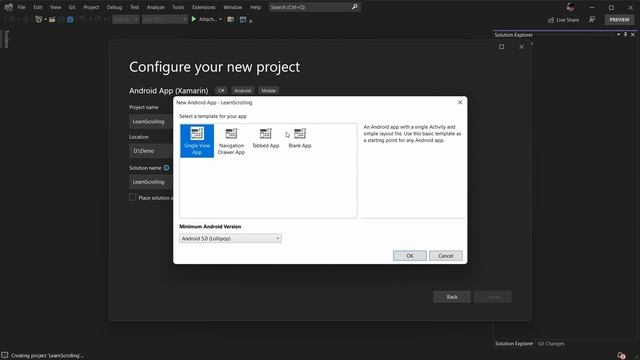The height and width of the screenshot is (360, 640).
Task: Click the Search (Ctrl+Q) box
Action: [x=314, y=7]
